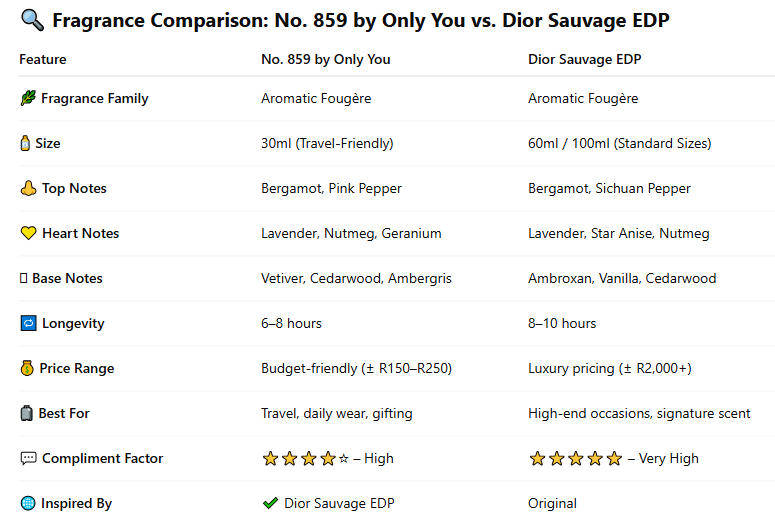The image size is (775, 532).
Task: Click the clipboard icon beside Best For
Action: pyautogui.click(x=26, y=413)
